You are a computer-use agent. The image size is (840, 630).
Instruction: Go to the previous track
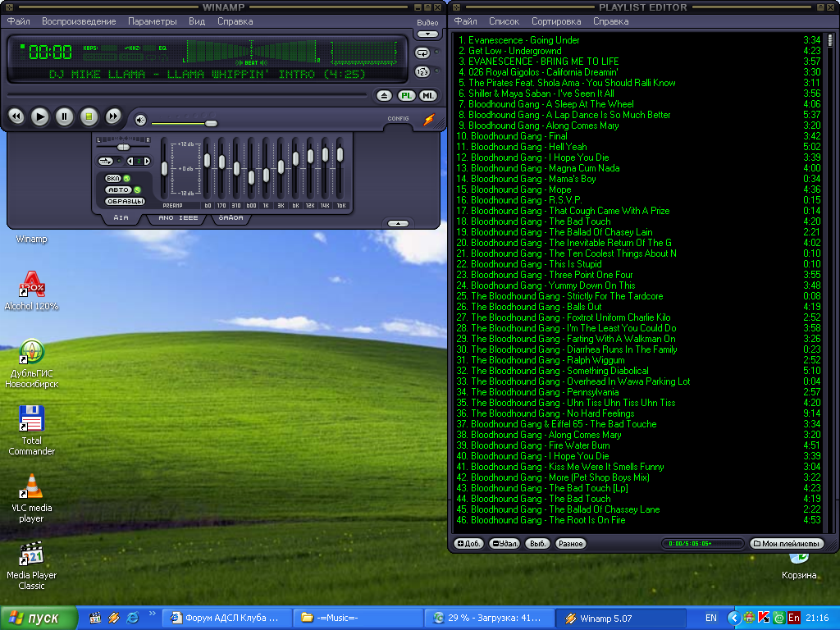click(16, 117)
